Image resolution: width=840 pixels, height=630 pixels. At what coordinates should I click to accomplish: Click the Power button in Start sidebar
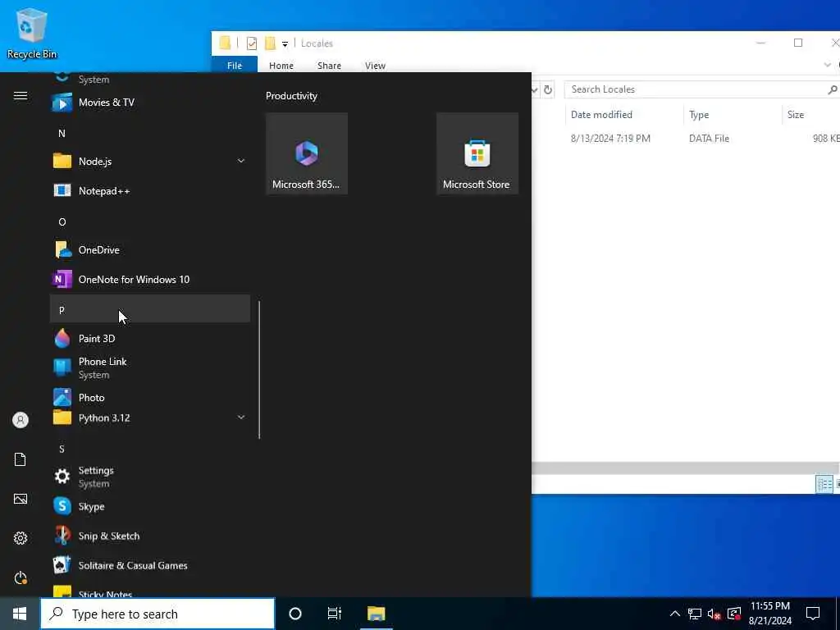click(21, 578)
